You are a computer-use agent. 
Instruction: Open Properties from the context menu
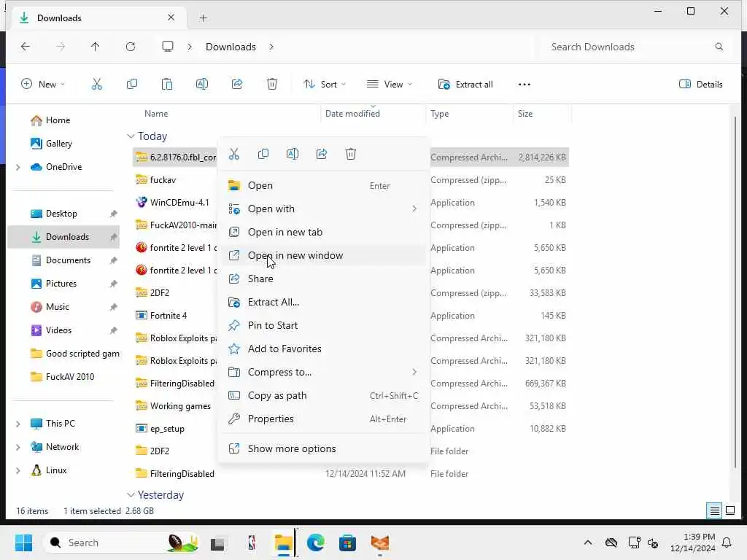click(323, 419)
